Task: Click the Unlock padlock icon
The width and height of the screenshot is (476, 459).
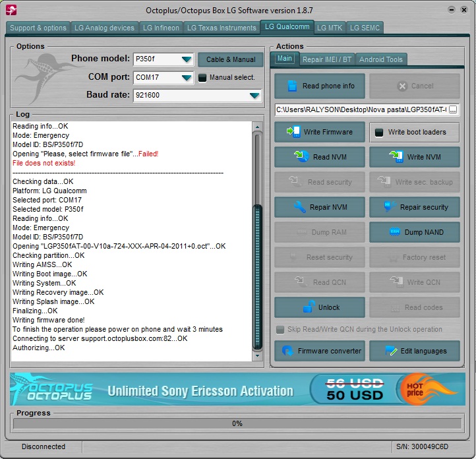Action: (x=309, y=307)
